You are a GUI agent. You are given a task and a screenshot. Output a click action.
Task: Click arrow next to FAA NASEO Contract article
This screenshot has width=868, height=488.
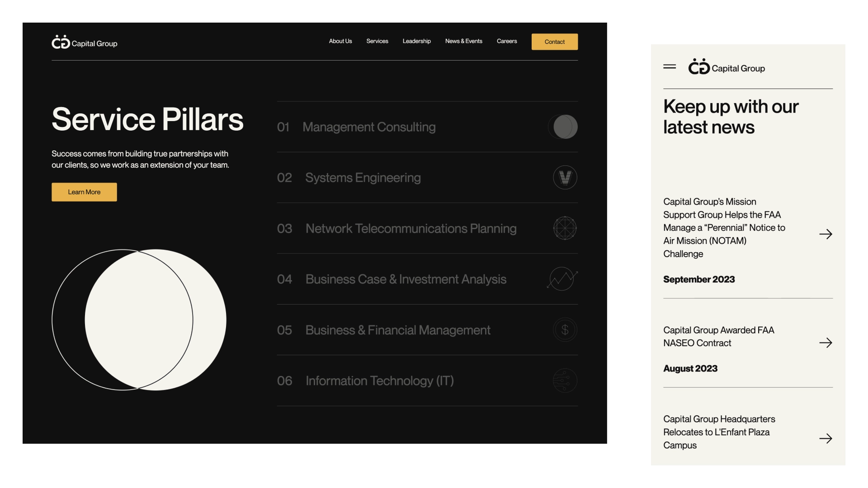point(826,343)
